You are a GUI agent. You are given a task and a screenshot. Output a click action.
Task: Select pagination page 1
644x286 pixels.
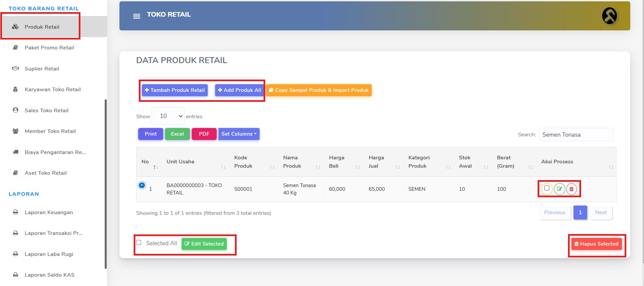click(x=580, y=212)
